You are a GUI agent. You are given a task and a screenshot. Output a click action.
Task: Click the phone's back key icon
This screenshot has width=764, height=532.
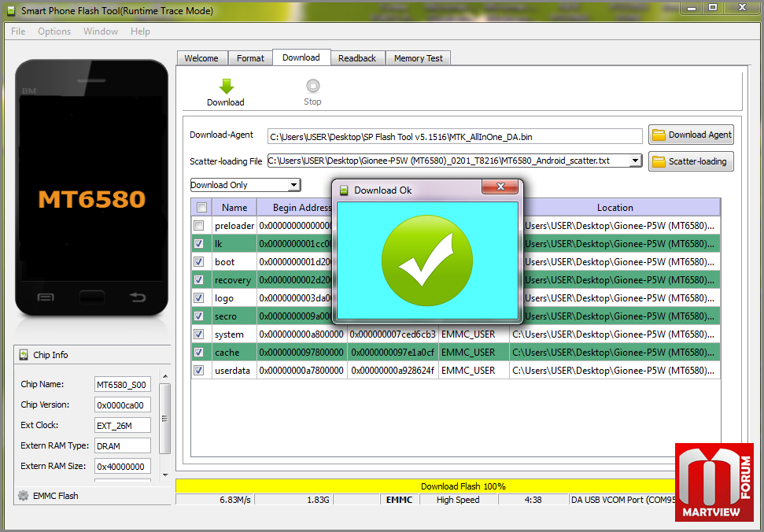point(138,297)
